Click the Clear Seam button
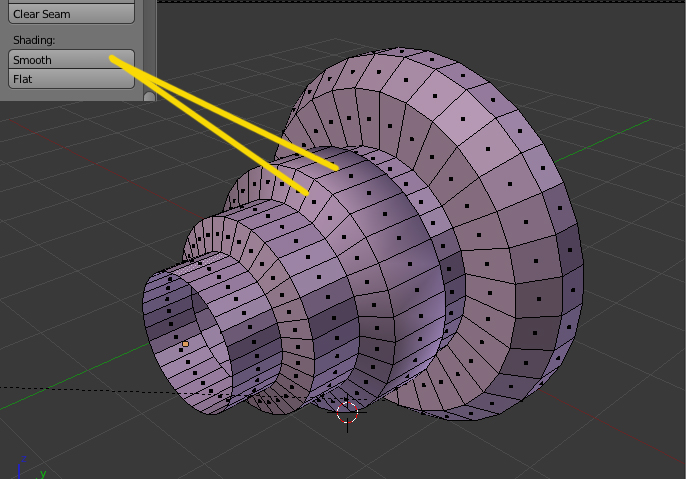 point(71,14)
